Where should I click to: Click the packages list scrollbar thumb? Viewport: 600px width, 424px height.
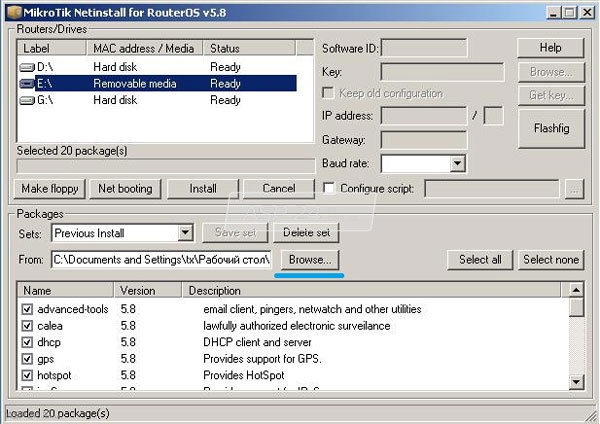click(576, 307)
